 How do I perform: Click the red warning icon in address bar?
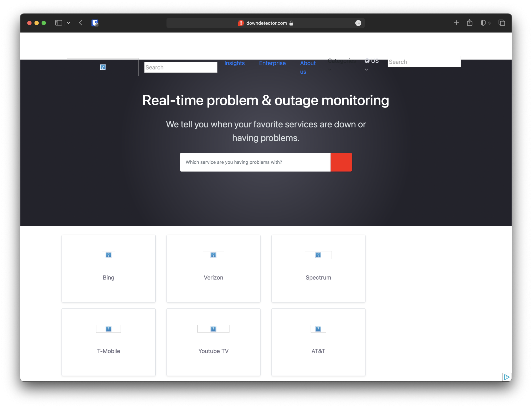241,23
